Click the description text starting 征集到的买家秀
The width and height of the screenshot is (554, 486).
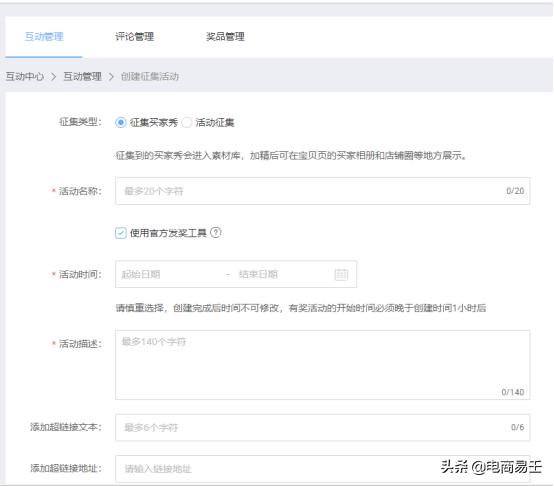[291, 155]
